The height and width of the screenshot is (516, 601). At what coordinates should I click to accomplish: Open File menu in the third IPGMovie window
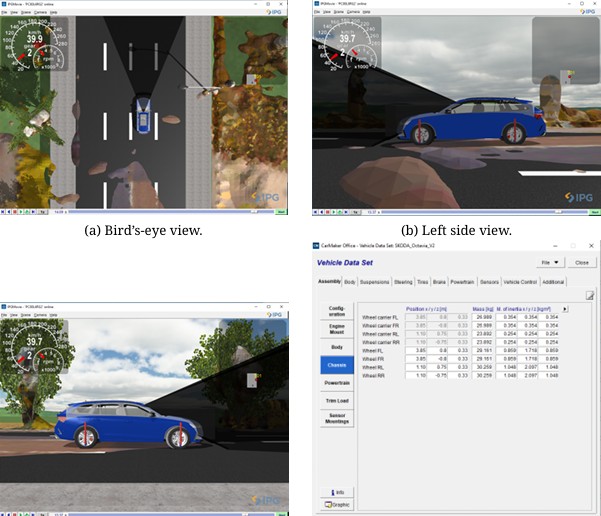(x=4, y=315)
